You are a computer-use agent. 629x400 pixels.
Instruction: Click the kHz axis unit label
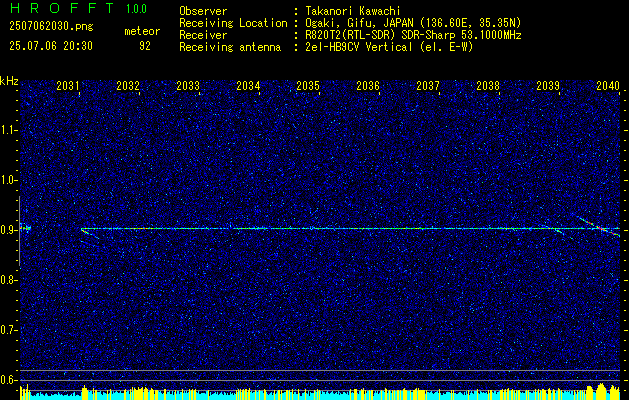9,81
